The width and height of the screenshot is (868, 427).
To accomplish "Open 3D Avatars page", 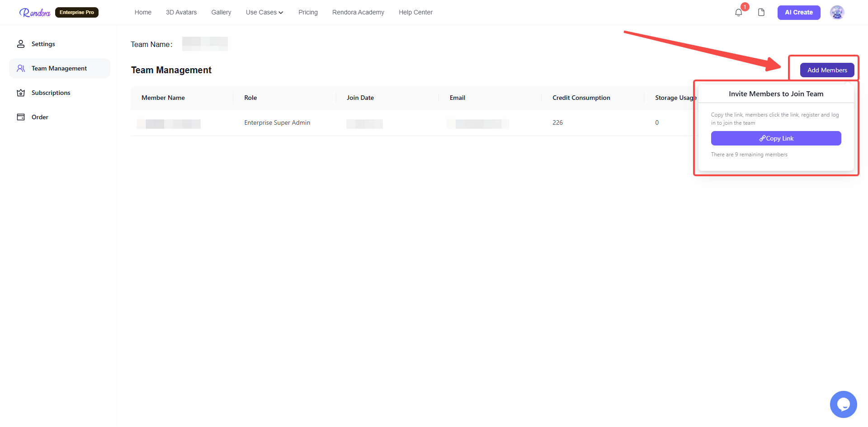I will click(181, 12).
